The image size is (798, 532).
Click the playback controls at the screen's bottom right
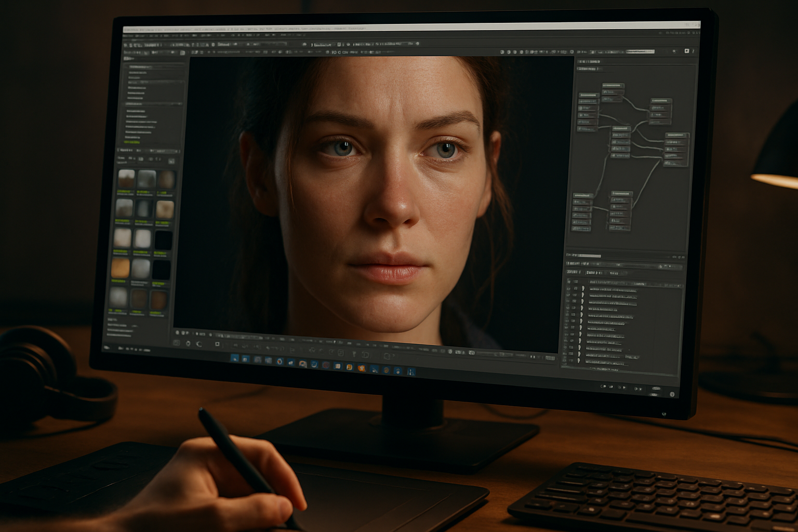(x=621, y=387)
